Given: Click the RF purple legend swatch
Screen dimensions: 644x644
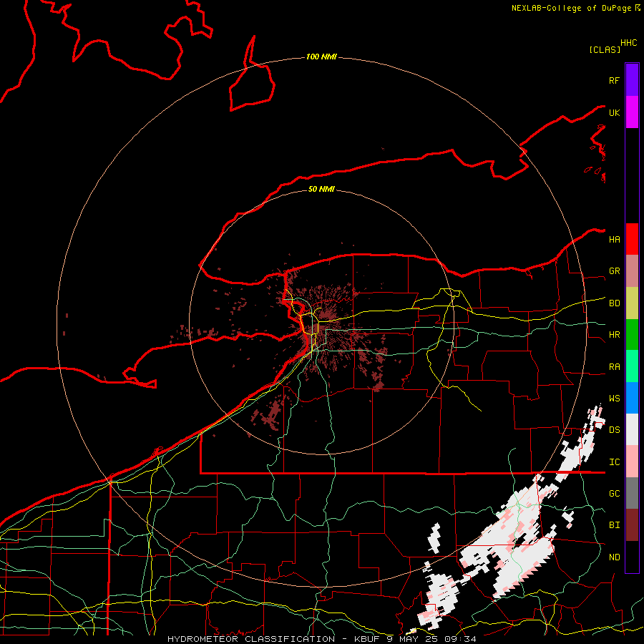Looking at the screenshot, I should [x=632, y=80].
